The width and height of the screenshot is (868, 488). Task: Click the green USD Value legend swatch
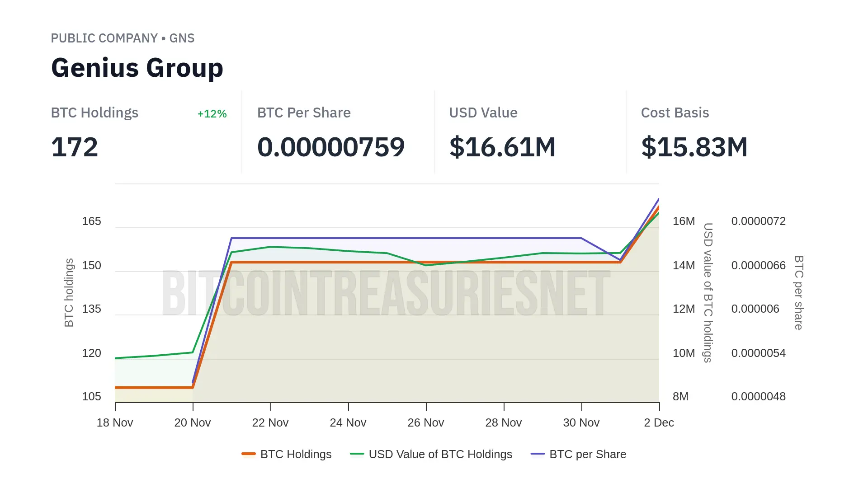point(357,454)
